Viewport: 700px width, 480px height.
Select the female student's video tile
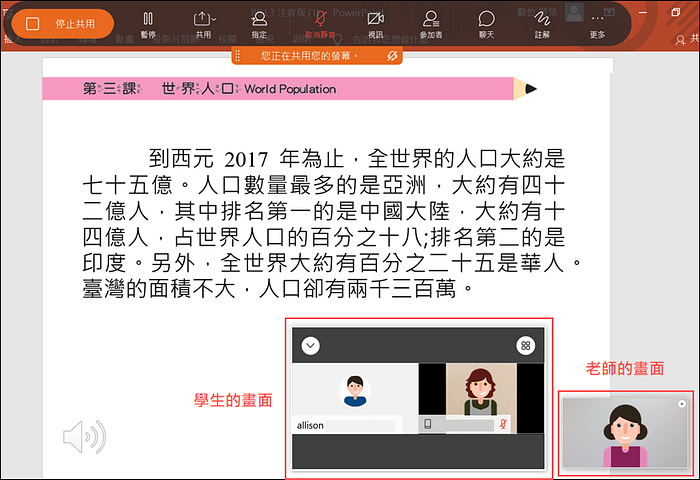click(481, 398)
